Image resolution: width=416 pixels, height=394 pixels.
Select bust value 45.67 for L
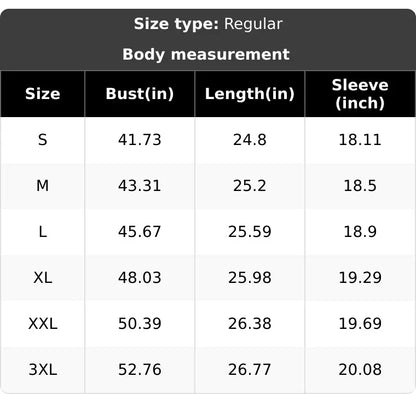[x=140, y=232]
